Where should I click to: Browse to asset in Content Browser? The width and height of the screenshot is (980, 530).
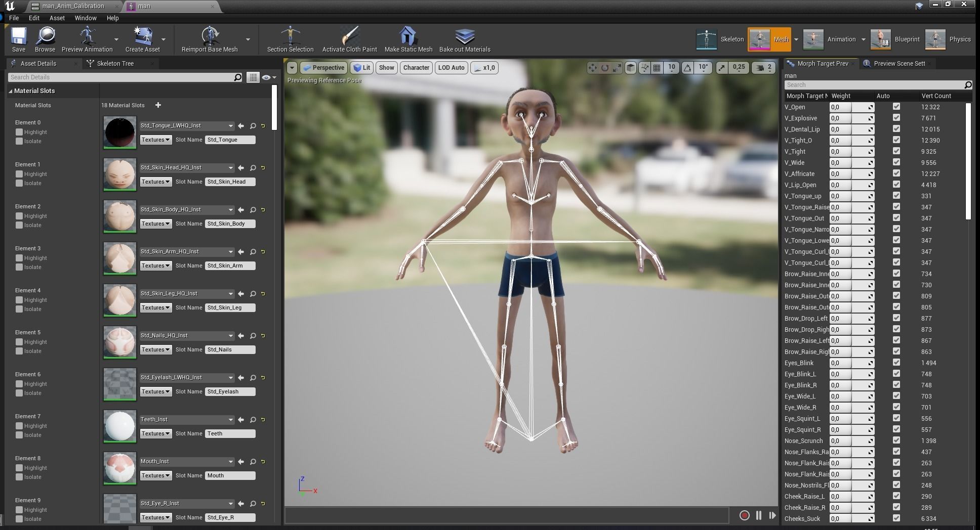click(45, 39)
